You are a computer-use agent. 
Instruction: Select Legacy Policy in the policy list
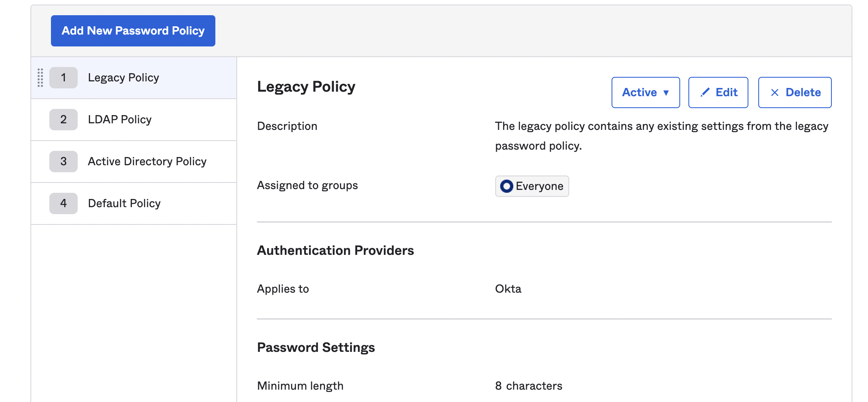click(123, 78)
